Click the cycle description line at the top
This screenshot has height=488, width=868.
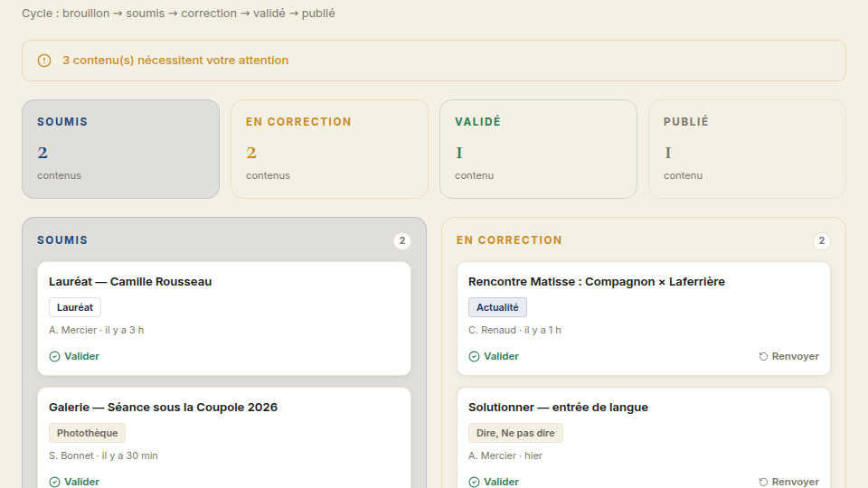(x=178, y=14)
